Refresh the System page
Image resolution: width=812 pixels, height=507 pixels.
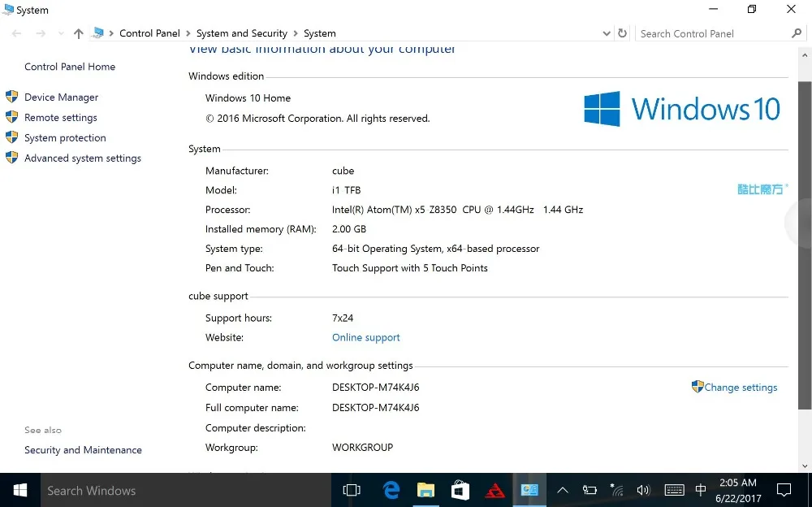tap(623, 33)
